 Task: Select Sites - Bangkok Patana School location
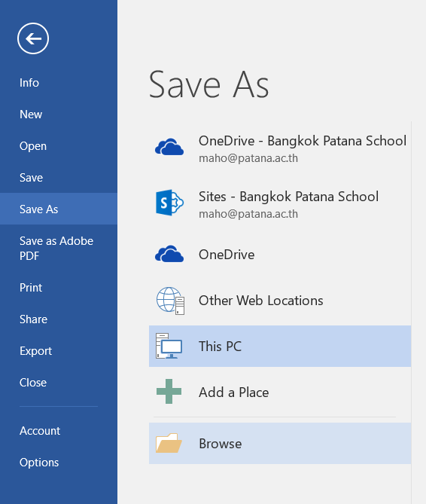280,204
